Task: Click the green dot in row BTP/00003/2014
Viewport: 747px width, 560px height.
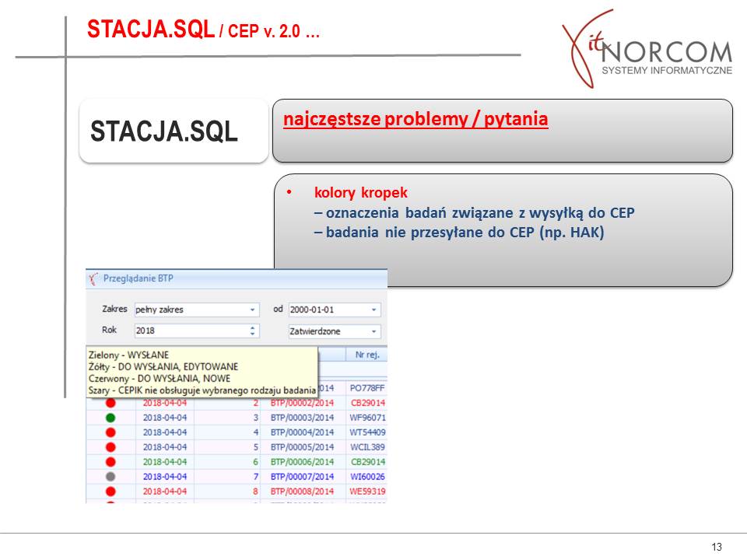Action: 110,418
